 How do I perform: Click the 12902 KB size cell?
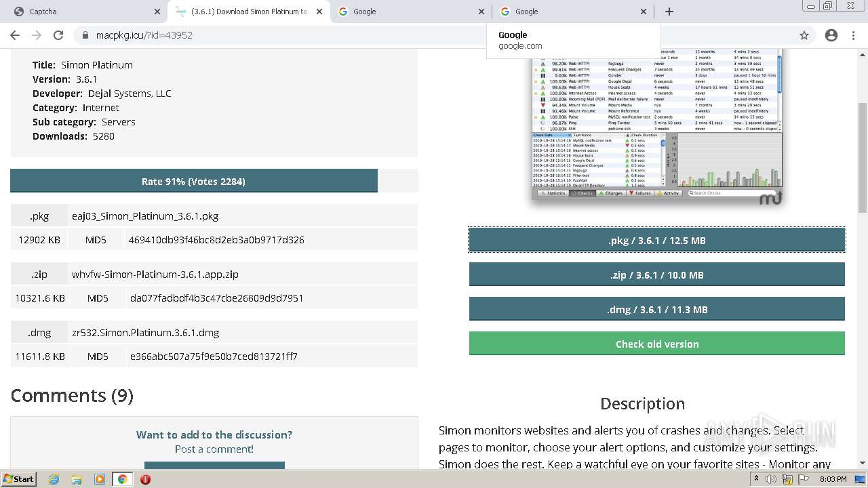coord(39,239)
